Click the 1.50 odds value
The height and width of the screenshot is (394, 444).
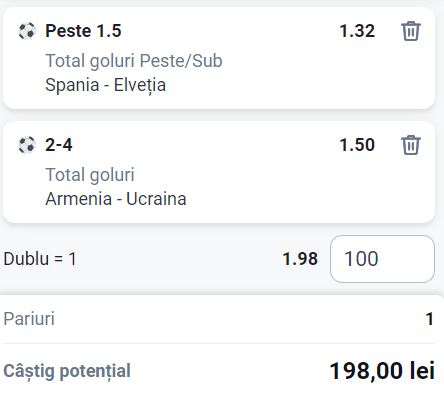coord(357,145)
